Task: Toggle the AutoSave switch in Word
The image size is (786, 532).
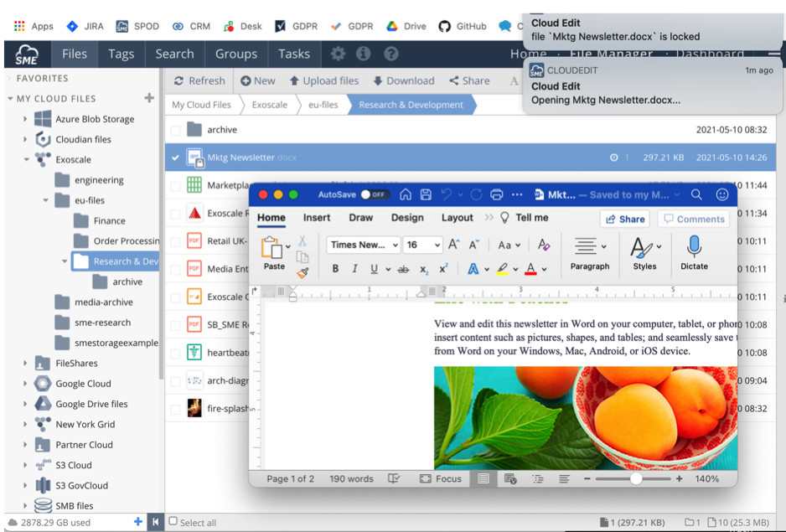Action: point(374,194)
